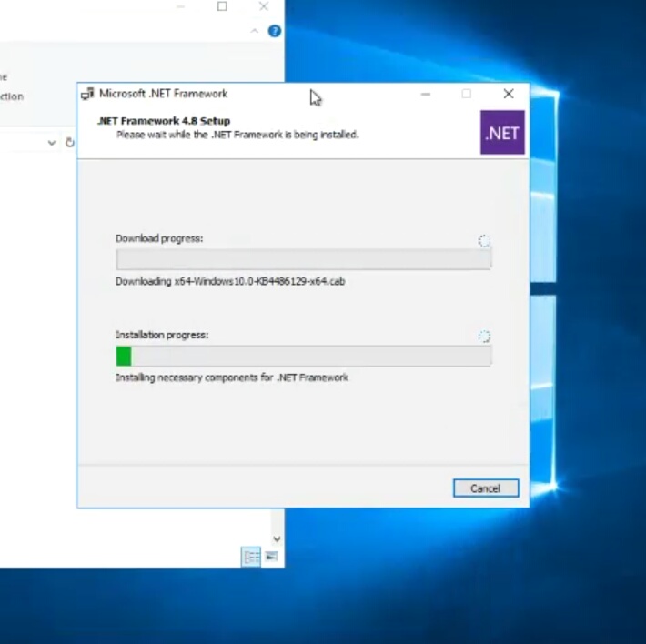Cancel the .NET Framework installation
The width and height of the screenshot is (646, 644).
(486, 488)
